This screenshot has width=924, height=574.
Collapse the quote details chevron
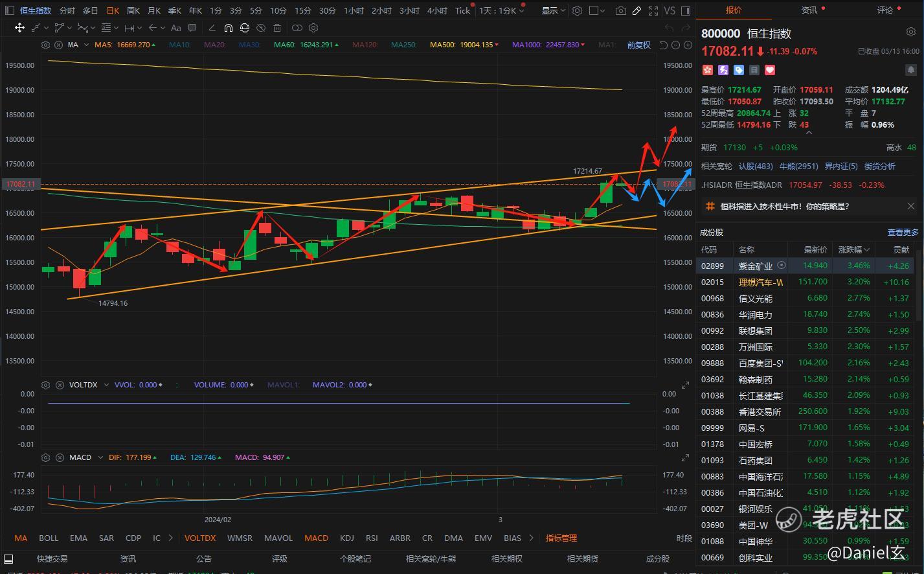809,133
